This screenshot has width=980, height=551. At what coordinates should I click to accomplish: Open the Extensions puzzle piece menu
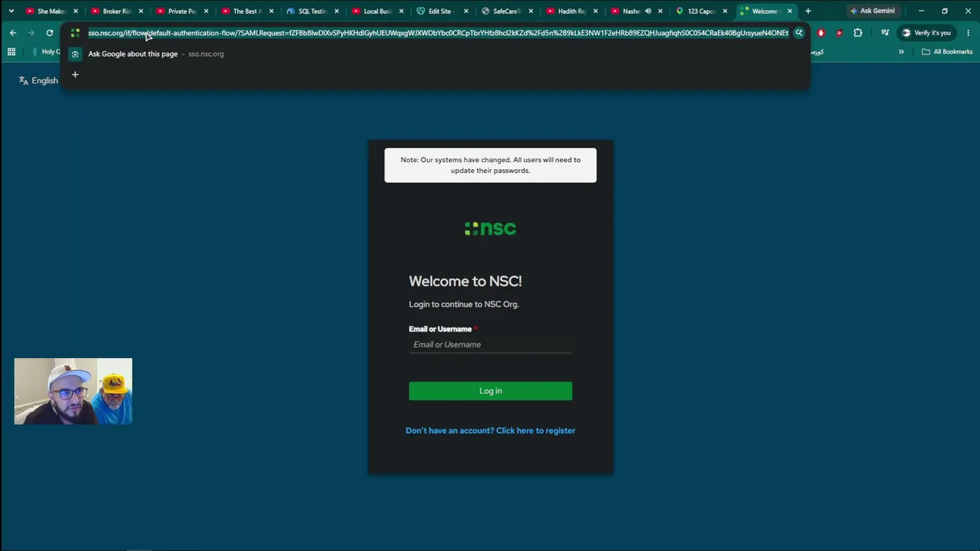click(x=857, y=33)
